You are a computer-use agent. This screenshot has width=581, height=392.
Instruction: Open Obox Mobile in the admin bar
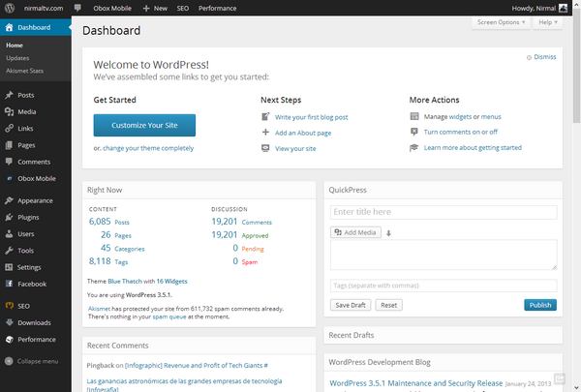[112, 8]
